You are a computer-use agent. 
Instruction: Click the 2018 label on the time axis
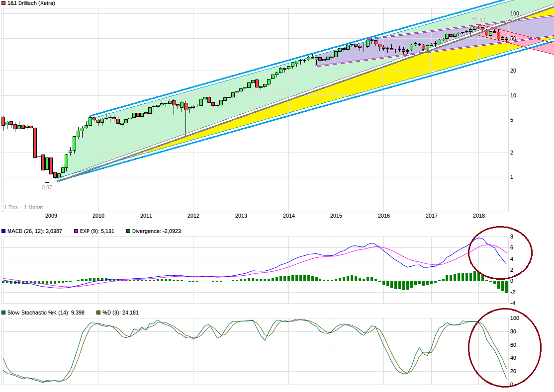tap(479, 216)
